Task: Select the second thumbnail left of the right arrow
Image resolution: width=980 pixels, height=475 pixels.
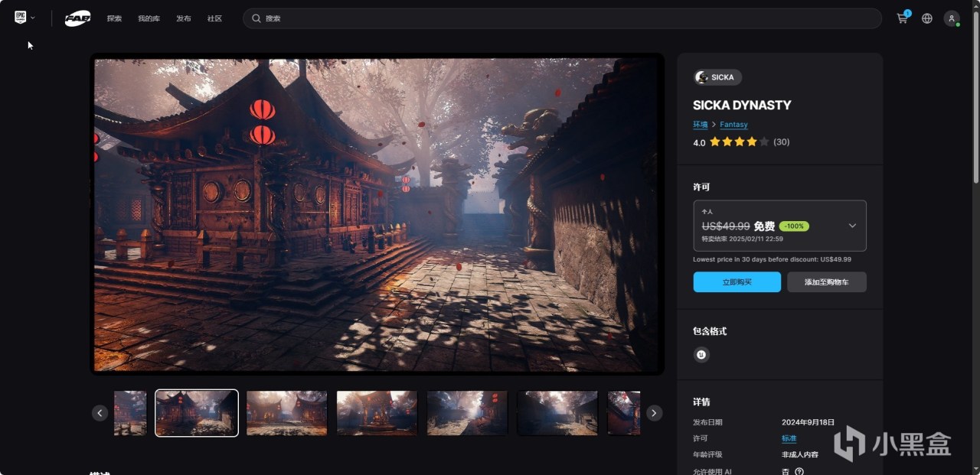Action: pos(467,413)
